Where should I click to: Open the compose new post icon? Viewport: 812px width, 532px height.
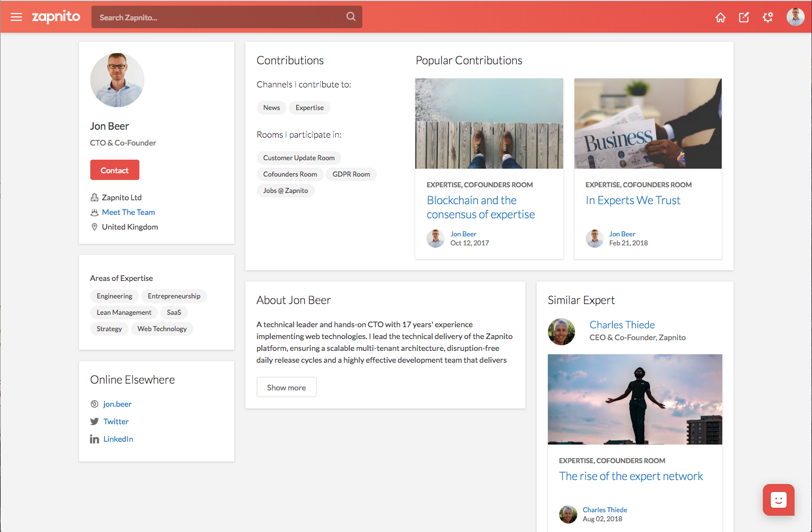(x=744, y=17)
